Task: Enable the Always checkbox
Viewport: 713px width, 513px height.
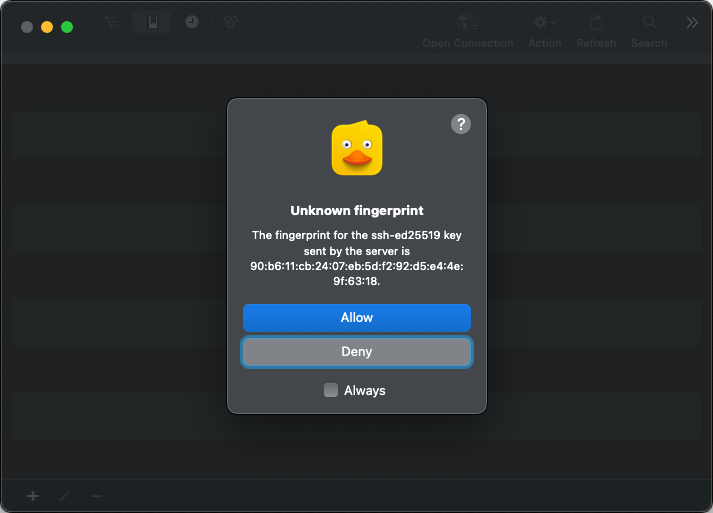Action: coord(331,390)
